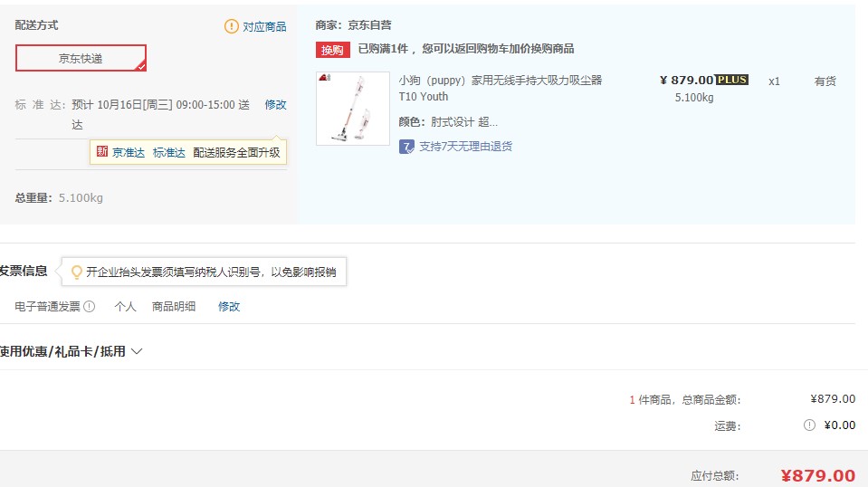
Task: Click the 商家：京东自营 label
Action: (x=353, y=25)
